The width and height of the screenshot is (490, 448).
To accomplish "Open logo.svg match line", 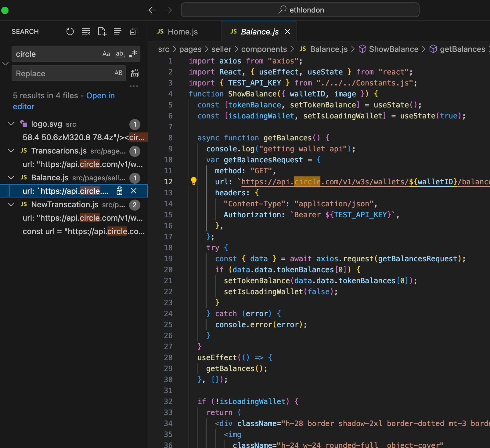I will 83,137.
